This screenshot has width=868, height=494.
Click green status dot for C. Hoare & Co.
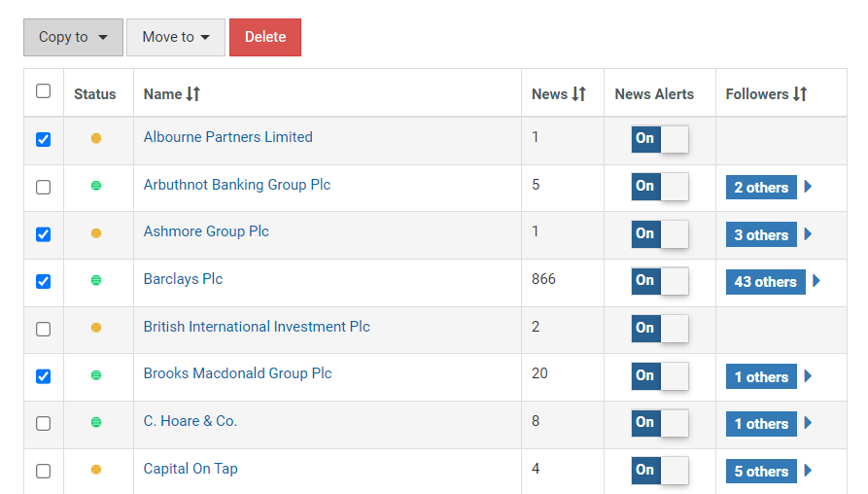point(96,422)
